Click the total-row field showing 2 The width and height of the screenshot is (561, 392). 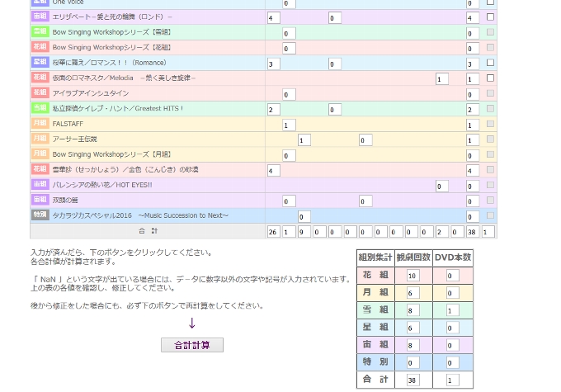442,232
